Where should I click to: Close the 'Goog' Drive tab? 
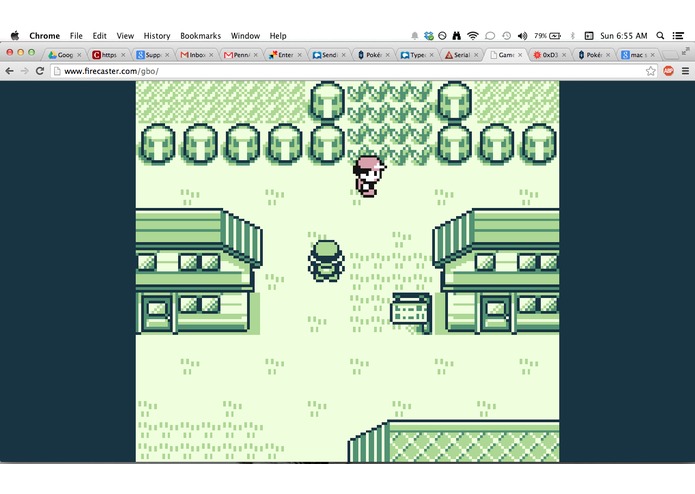coord(79,55)
